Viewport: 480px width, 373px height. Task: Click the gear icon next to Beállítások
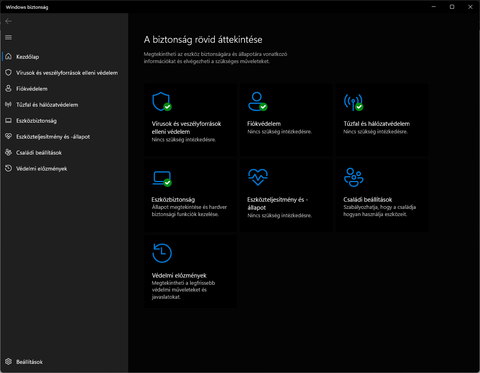coord(9,362)
